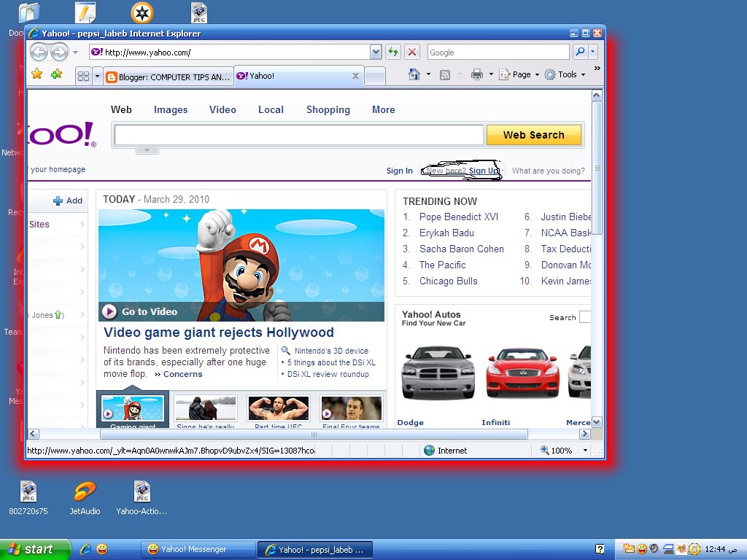747x560 pixels.
Task: Go to the home page using the house icon
Action: (414, 75)
